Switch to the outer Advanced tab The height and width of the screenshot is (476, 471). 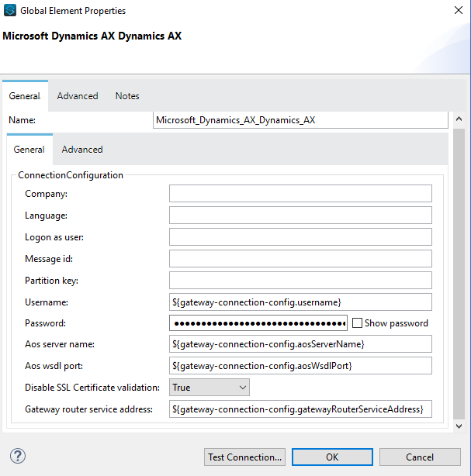(78, 96)
